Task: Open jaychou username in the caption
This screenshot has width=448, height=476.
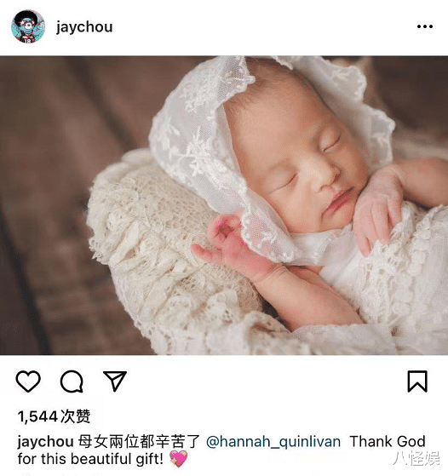Action: 45,442
